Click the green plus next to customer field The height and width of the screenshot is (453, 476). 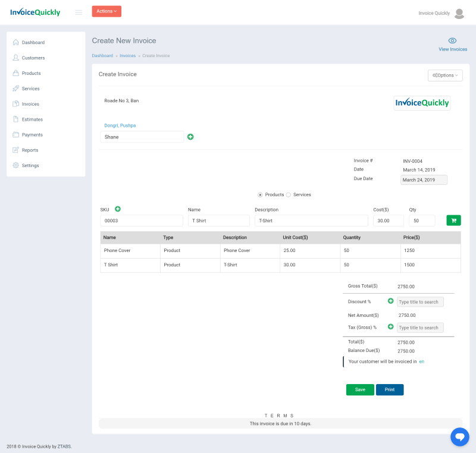point(190,137)
